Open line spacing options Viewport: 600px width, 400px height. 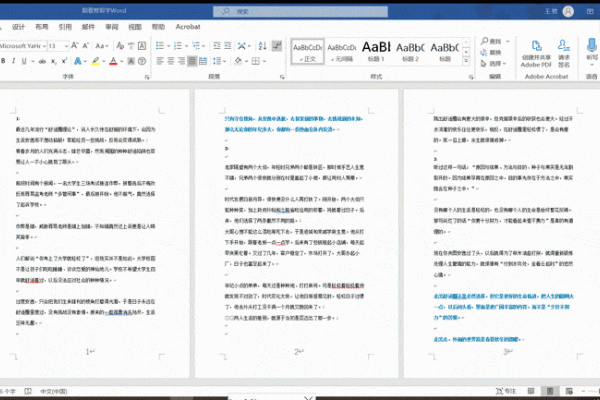point(217,61)
